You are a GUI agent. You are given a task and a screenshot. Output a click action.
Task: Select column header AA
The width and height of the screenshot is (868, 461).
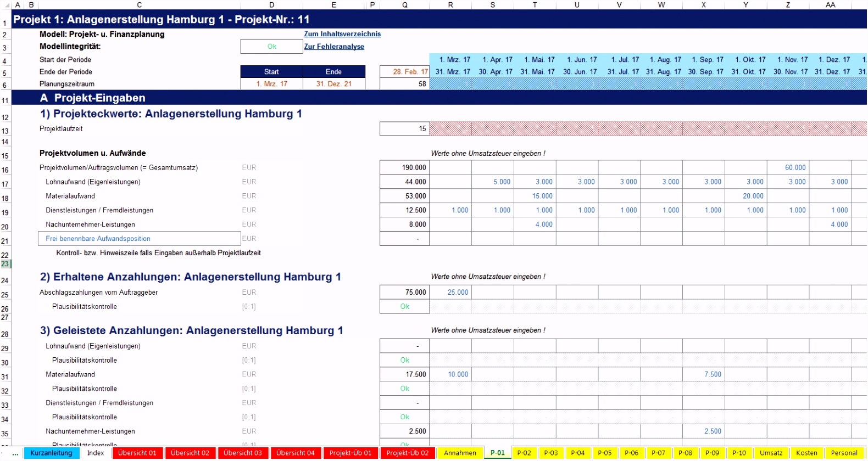click(830, 5)
